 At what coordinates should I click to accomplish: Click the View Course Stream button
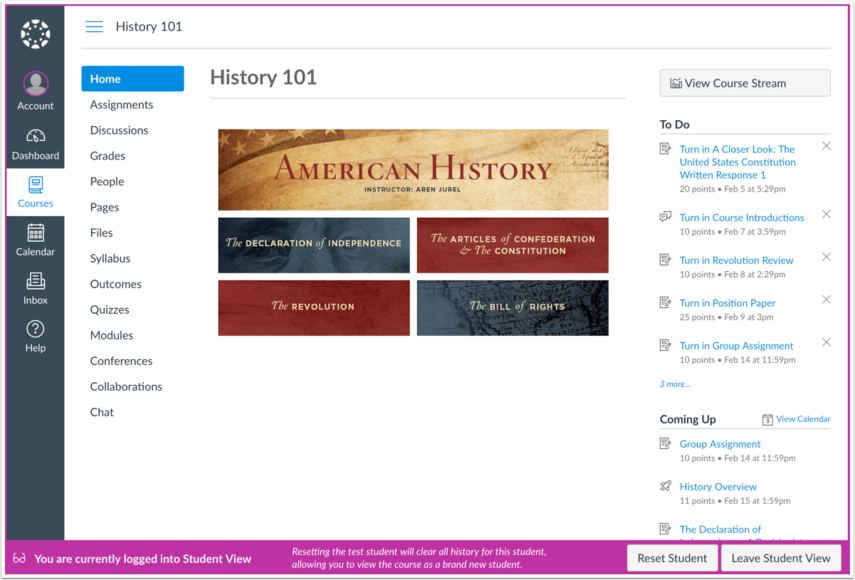(745, 83)
